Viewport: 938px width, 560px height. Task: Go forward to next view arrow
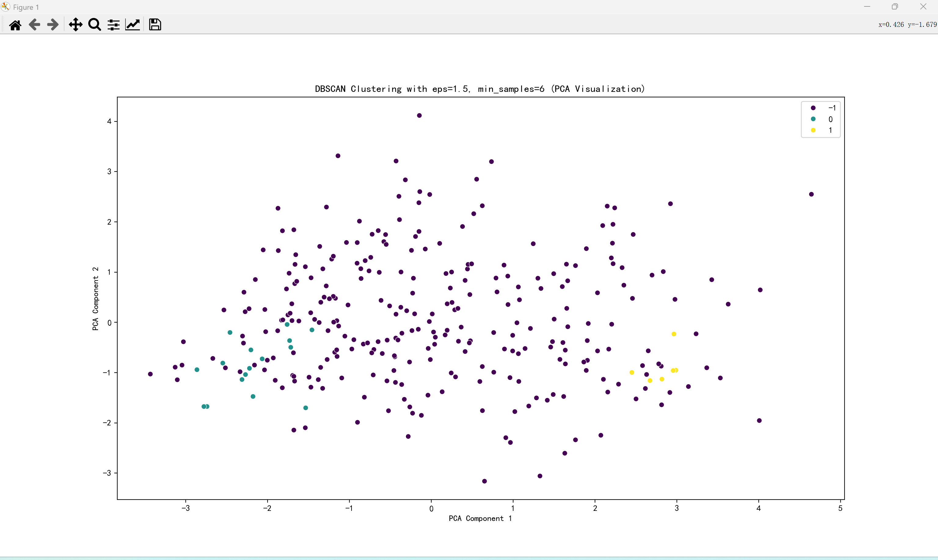(x=53, y=25)
